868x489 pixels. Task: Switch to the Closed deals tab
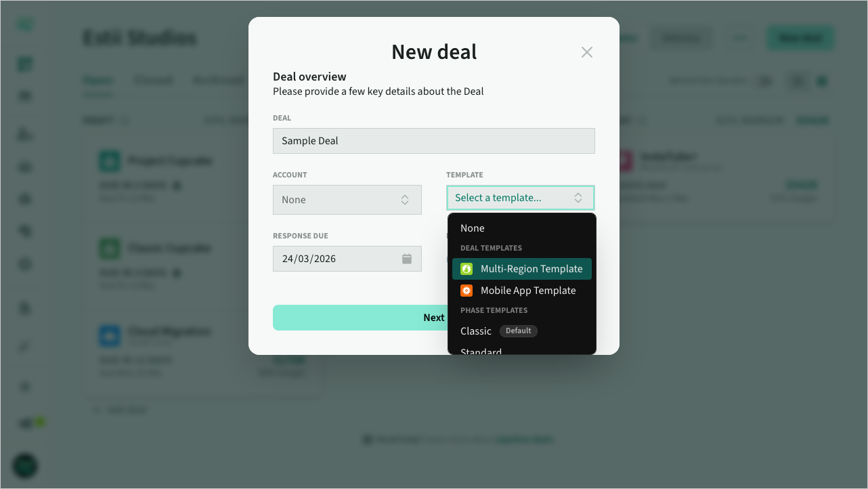153,80
